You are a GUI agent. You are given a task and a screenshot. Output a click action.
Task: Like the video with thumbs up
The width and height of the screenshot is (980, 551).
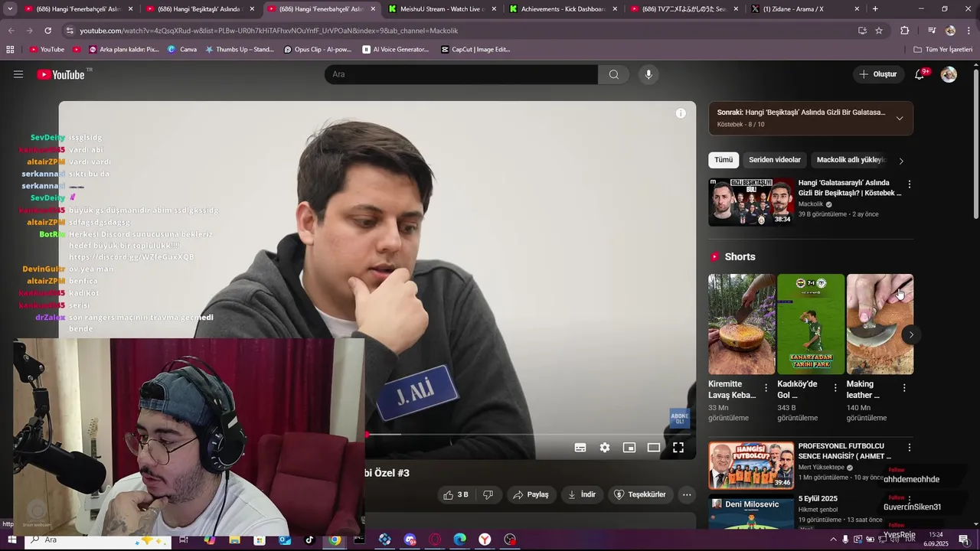coord(456,494)
